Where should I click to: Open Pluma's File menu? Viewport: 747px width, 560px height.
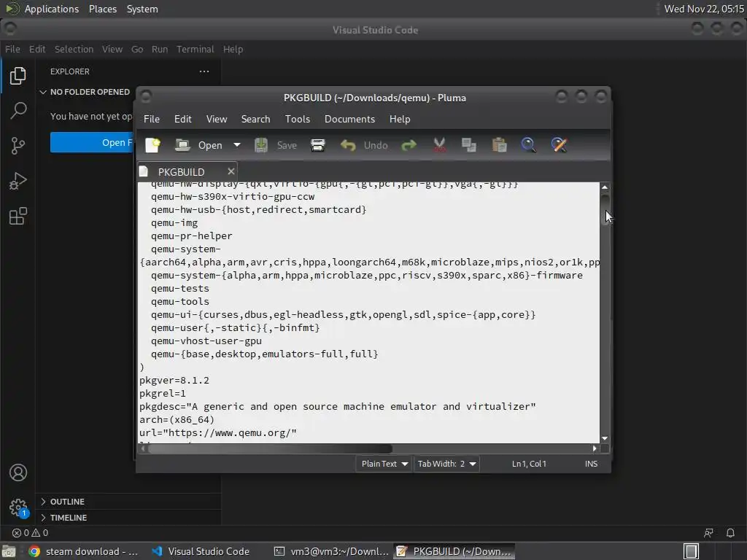point(152,119)
